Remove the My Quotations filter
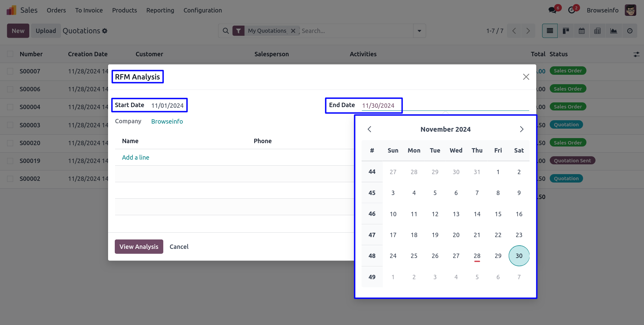 tap(293, 31)
